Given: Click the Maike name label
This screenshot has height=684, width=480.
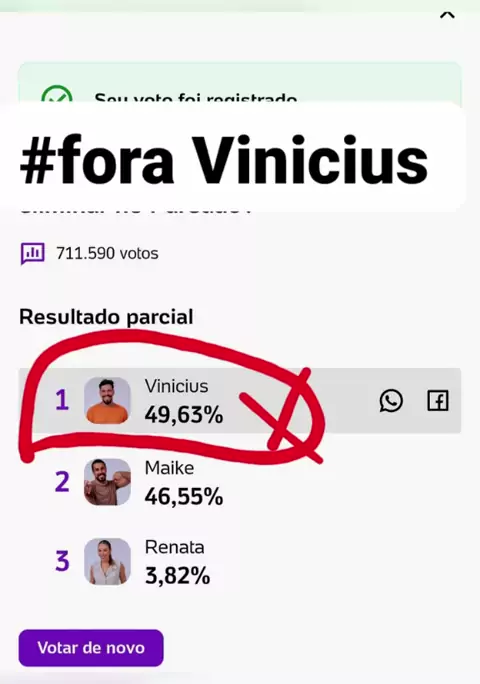Looking at the screenshot, I should pos(169,468).
